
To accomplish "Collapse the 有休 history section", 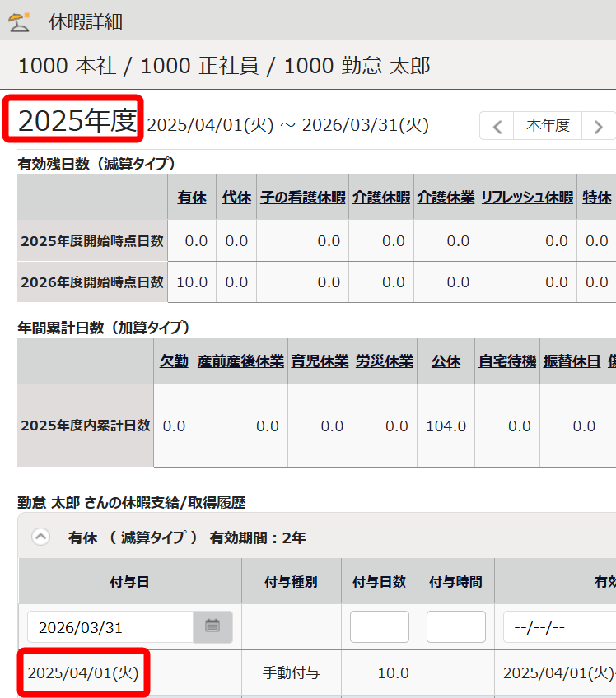I will point(40,537).
